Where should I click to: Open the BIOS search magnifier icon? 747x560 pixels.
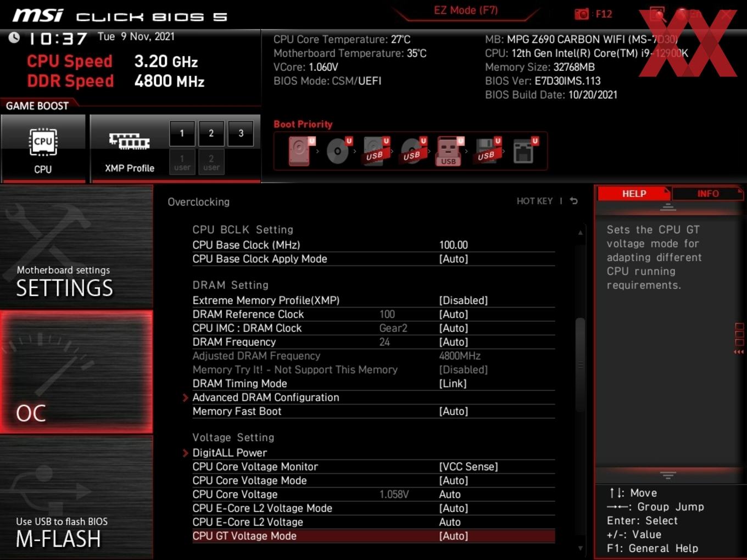pyautogui.click(x=657, y=14)
